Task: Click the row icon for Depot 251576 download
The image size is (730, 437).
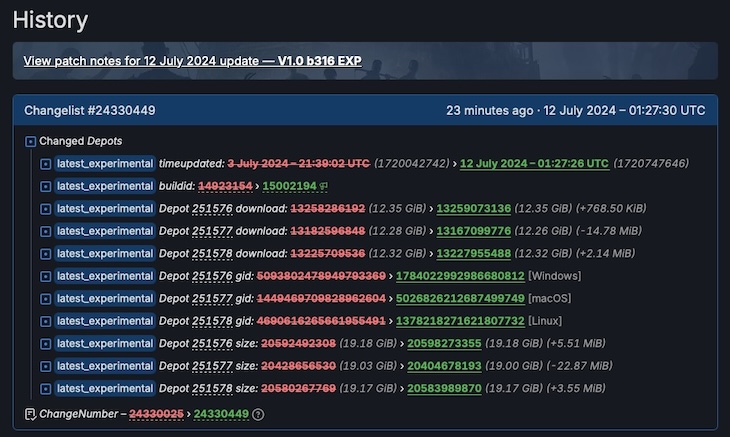Action: (46, 208)
